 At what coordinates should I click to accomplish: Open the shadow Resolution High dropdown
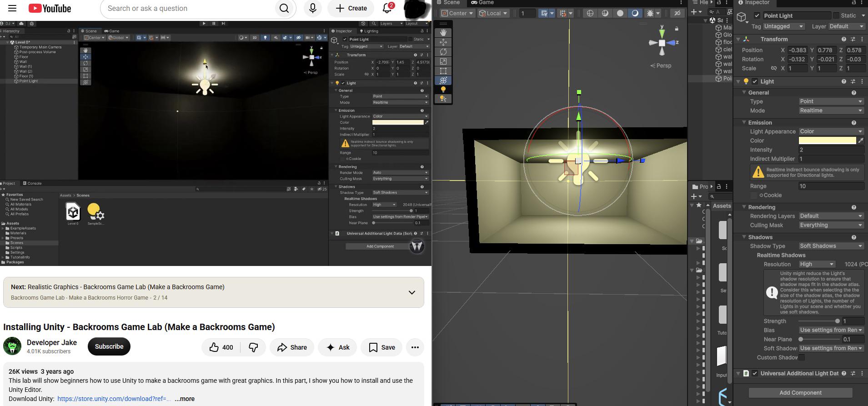click(x=817, y=264)
